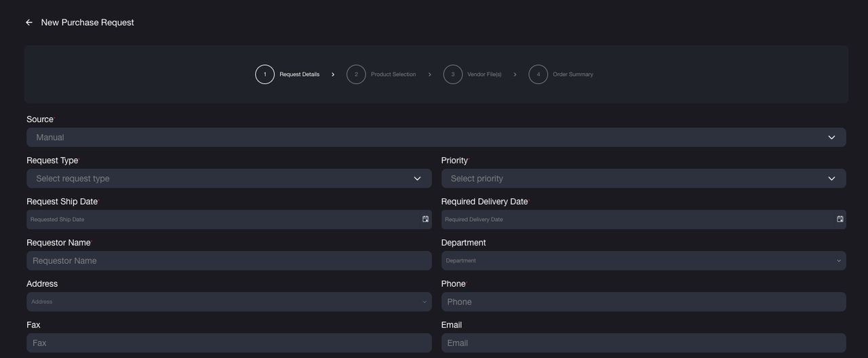Screen dimensions: 868x358
Task: Click the Fax text field
Action: pyautogui.click(x=229, y=343)
